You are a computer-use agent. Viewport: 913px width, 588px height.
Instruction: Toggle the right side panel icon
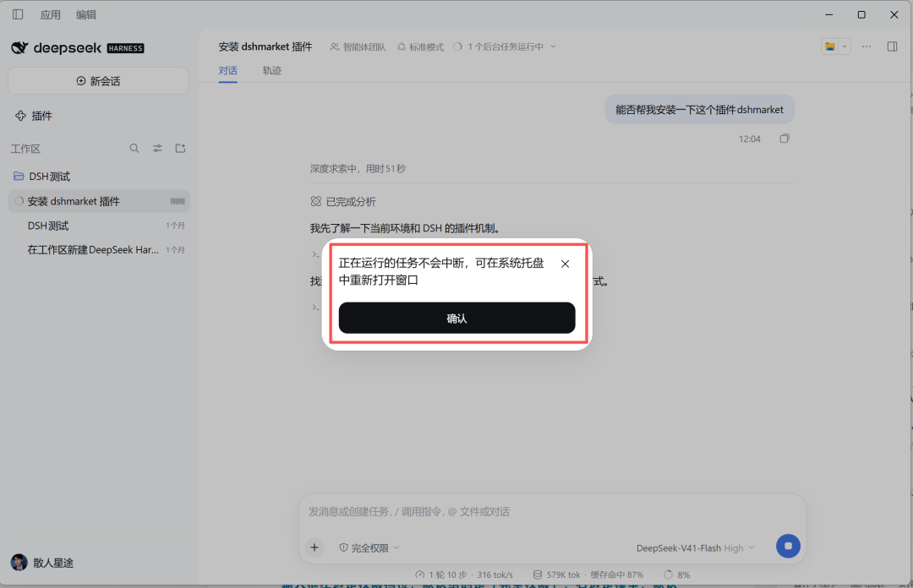[x=892, y=46]
